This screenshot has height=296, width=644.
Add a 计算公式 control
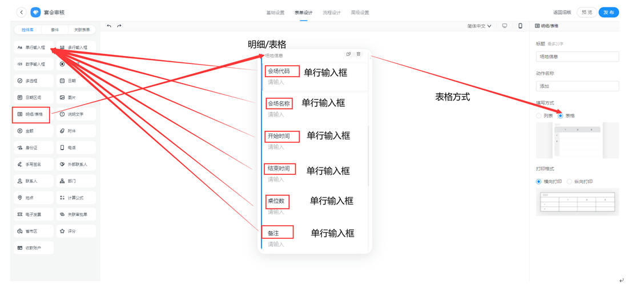76,198
